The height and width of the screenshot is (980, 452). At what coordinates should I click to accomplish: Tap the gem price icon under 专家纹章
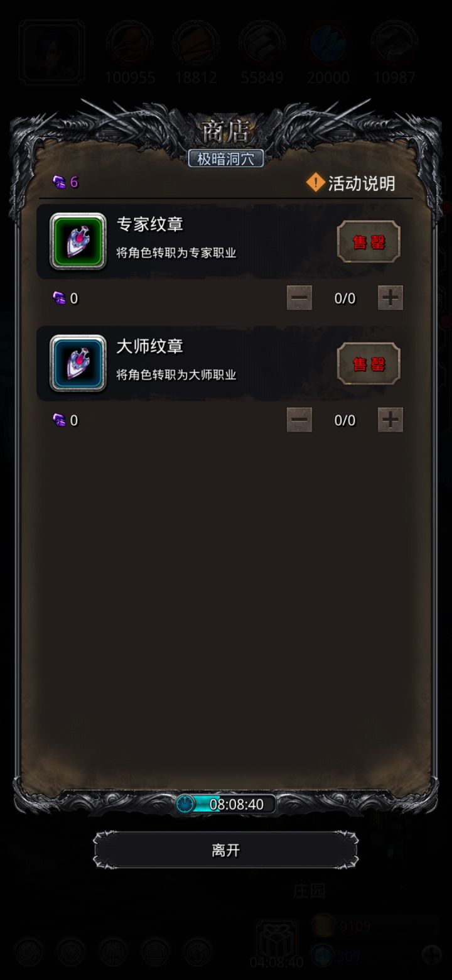tap(59, 298)
